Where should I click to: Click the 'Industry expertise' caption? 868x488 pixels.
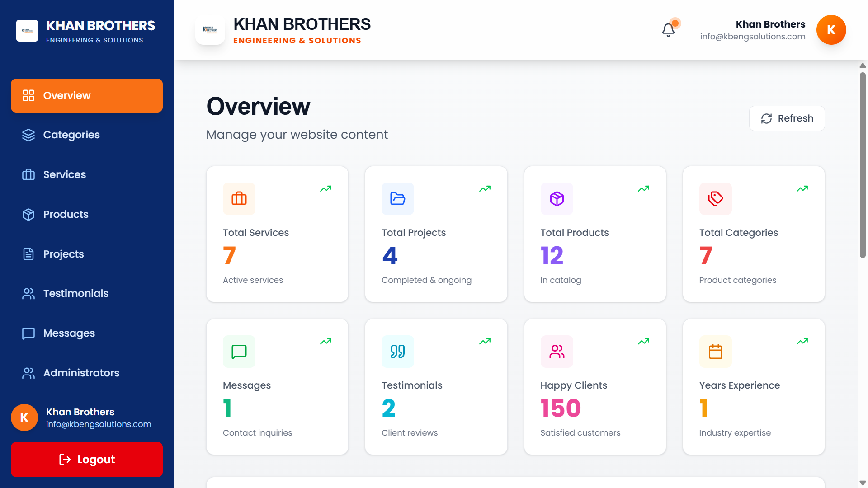[735, 433]
